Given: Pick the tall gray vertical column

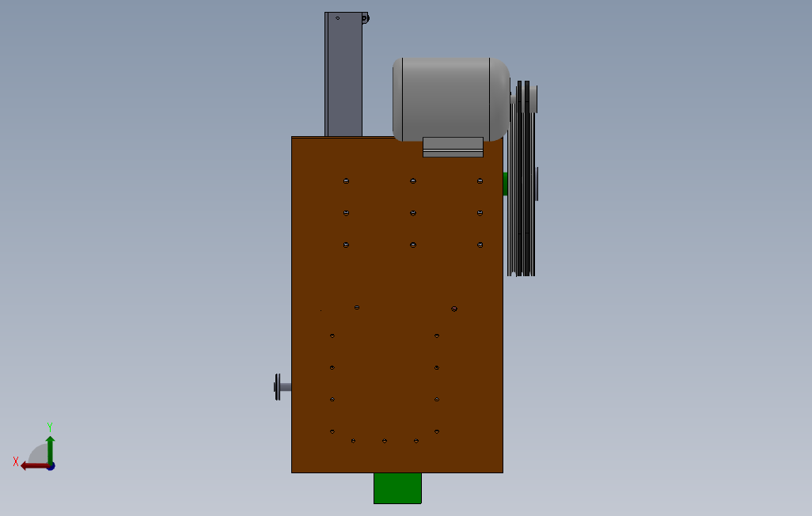Looking at the screenshot, I should pos(343,74).
